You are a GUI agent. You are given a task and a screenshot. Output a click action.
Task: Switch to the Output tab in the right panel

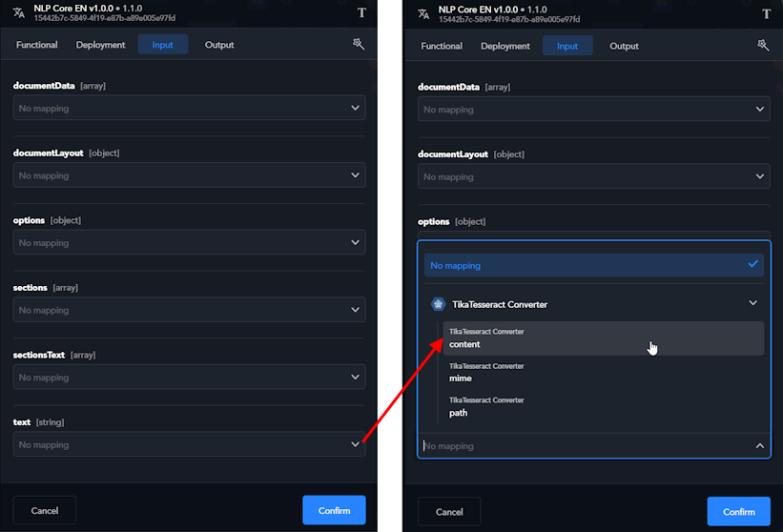point(624,46)
